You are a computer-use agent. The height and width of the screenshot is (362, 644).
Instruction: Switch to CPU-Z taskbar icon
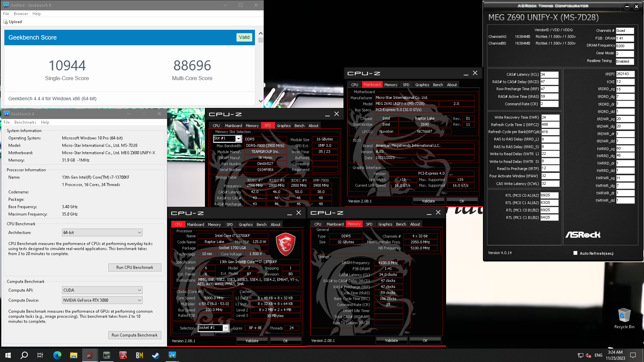click(90, 355)
